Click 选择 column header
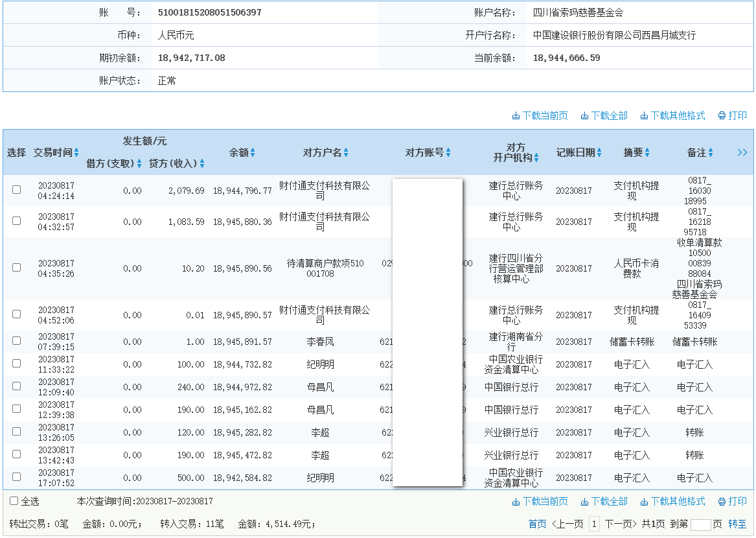This screenshot has width=756, height=538. point(16,153)
